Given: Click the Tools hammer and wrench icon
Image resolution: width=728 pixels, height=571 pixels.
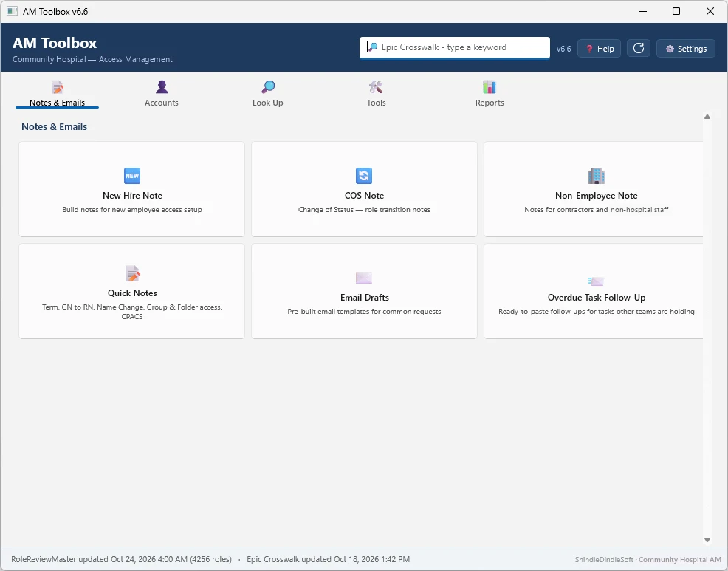Looking at the screenshot, I should (x=376, y=87).
